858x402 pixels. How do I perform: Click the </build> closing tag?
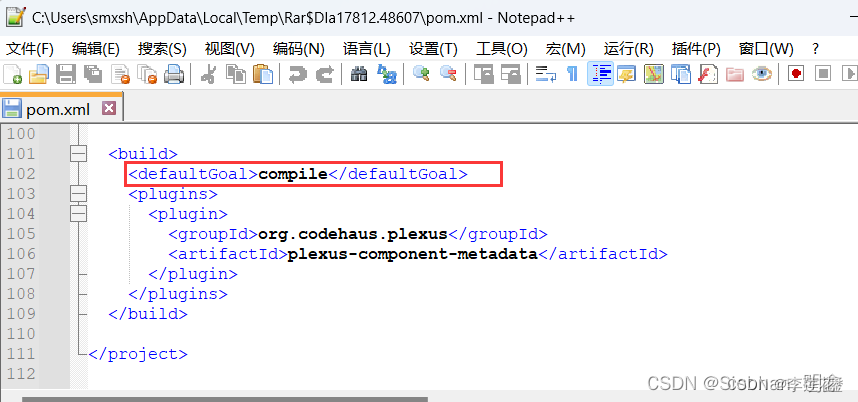tap(148, 314)
